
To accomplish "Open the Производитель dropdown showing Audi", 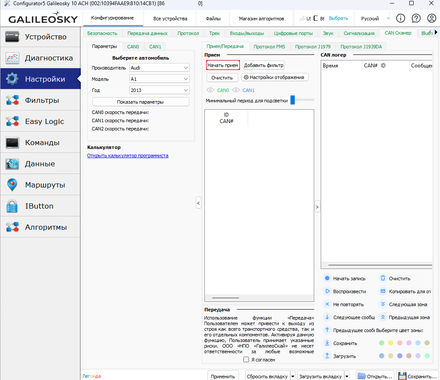I will (x=159, y=68).
